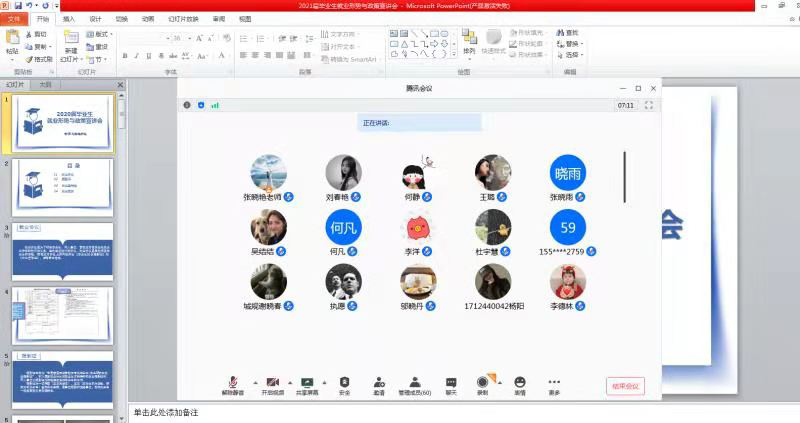Click the Tencent Meeting participant list scrollbar
This screenshot has width=800, height=423.
pyautogui.click(x=624, y=177)
